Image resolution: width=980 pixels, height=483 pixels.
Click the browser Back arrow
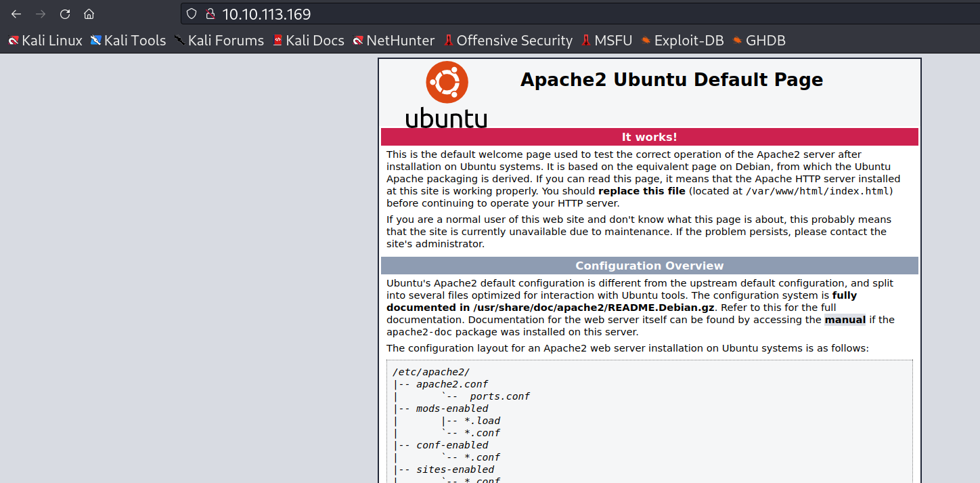16,14
